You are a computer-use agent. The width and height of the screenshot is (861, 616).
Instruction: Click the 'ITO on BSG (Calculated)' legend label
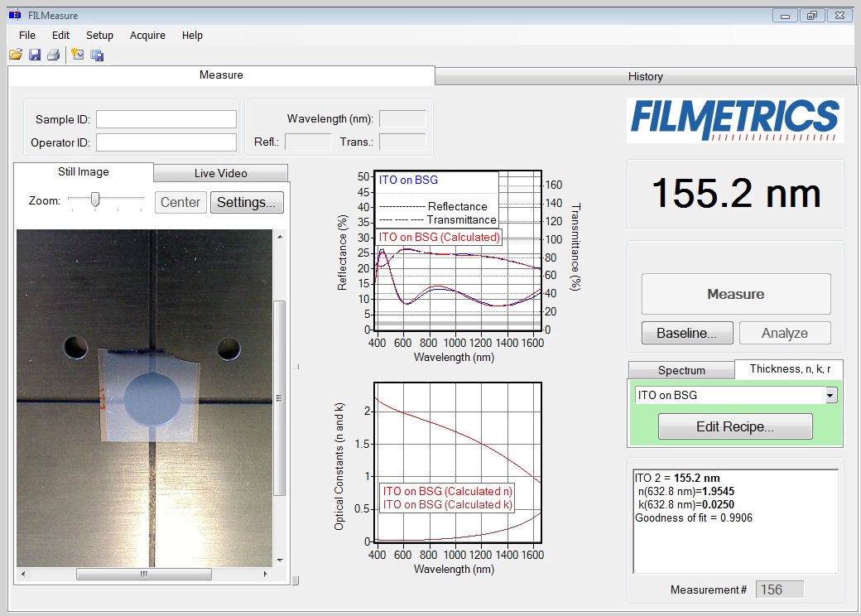(x=440, y=237)
